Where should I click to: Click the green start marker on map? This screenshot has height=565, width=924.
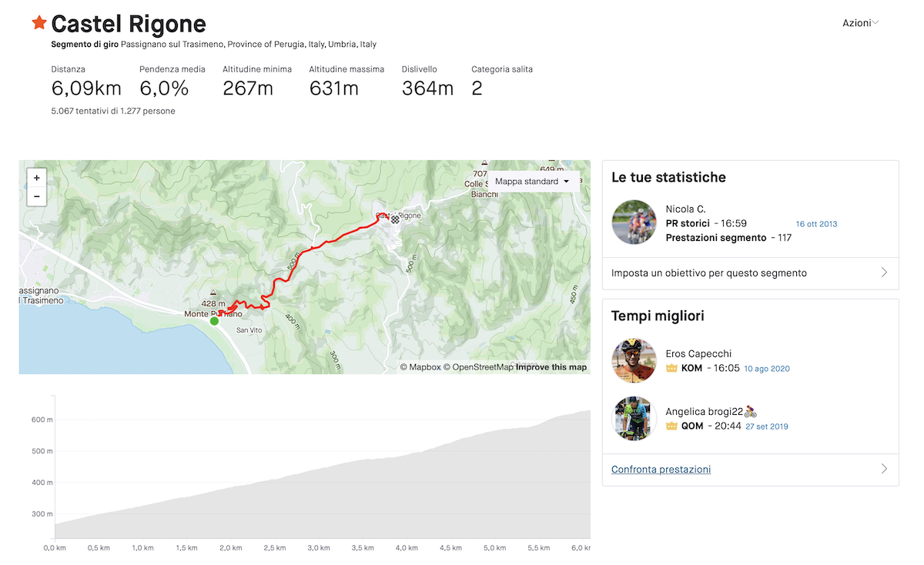pos(215,321)
